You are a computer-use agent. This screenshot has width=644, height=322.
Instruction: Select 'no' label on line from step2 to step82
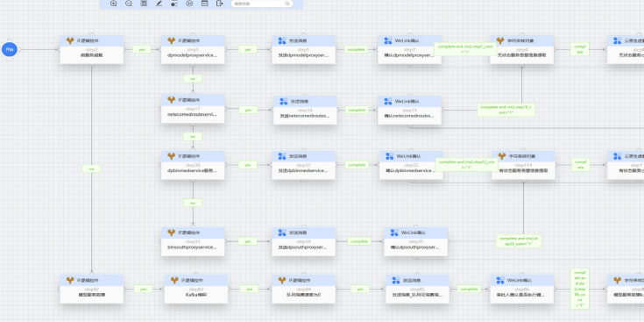coord(91,168)
